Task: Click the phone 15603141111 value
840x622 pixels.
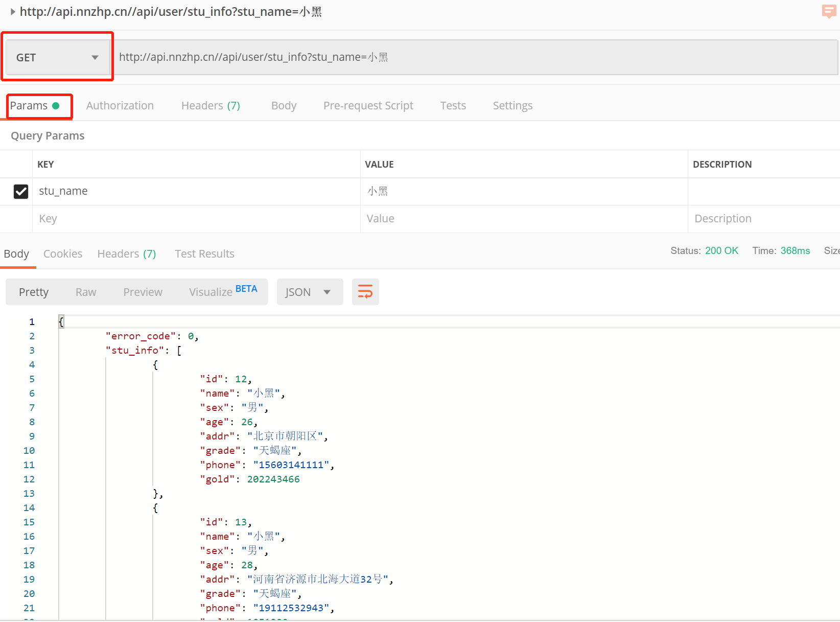Action: tap(291, 465)
